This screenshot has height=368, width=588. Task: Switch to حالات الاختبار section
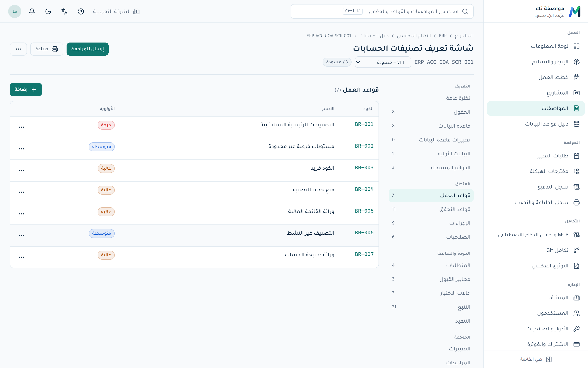click(431, 293)
